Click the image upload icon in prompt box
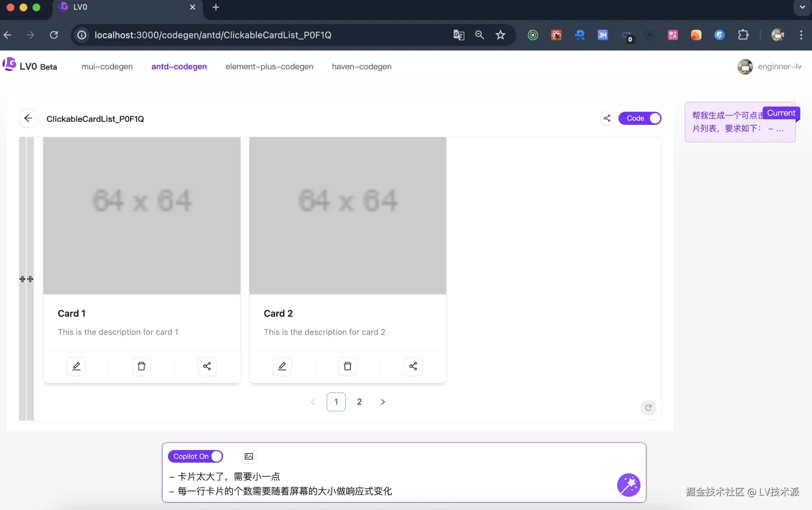This screenshot has width=812, height=510. click(x=249, y=456)
